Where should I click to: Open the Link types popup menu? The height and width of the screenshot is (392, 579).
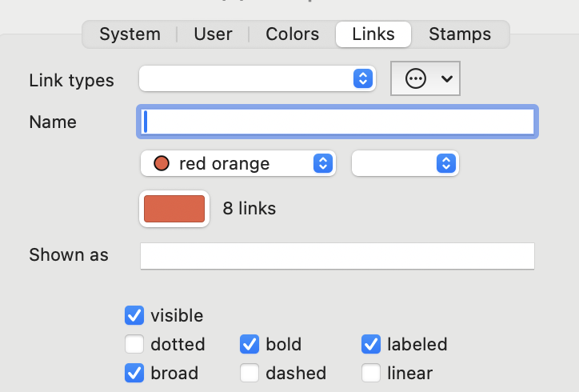[x=258, y=78]
